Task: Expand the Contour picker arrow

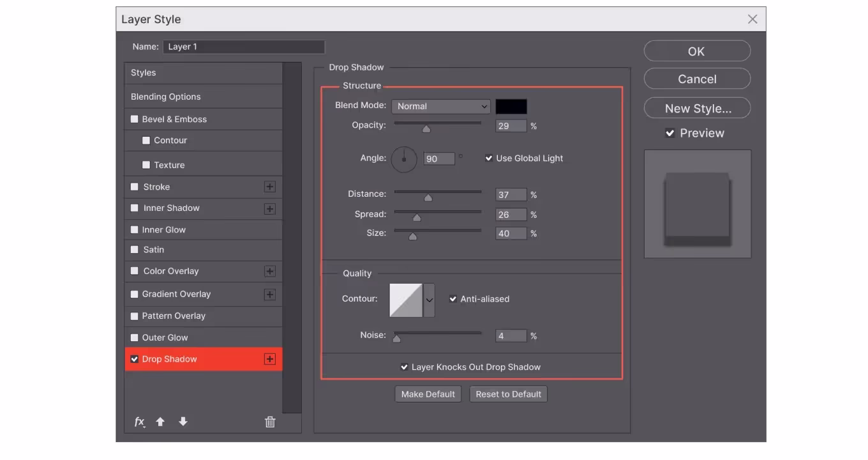Action: (x=430, y=300)
